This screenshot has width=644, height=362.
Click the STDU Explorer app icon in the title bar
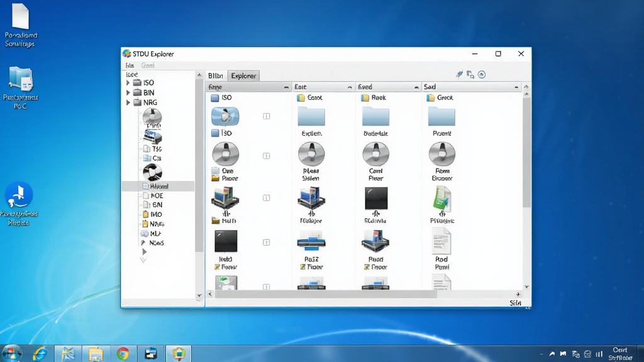(126, 54)
